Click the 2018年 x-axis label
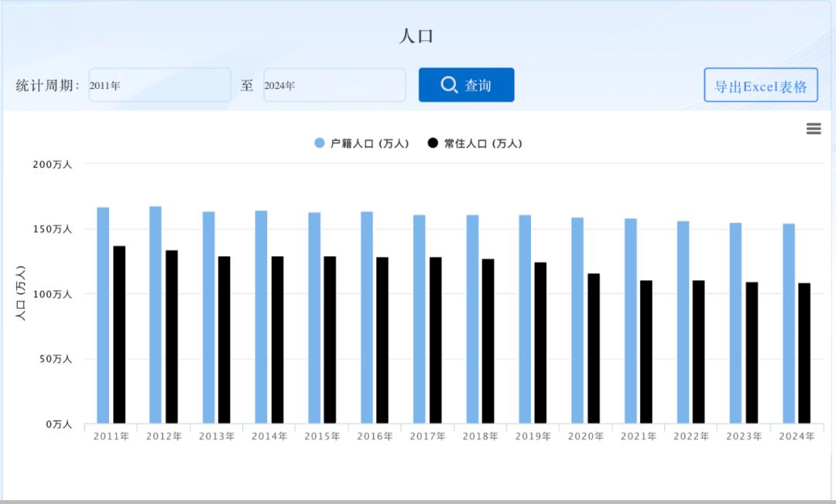This screenshot has height=504, width=836. point(481,435)
